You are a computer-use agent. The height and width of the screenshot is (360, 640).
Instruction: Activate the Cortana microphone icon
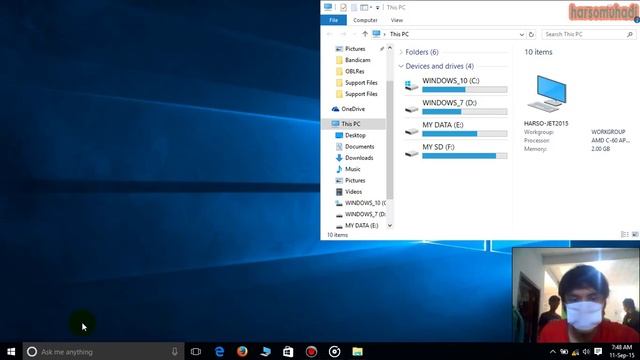[x=175, y=351]
